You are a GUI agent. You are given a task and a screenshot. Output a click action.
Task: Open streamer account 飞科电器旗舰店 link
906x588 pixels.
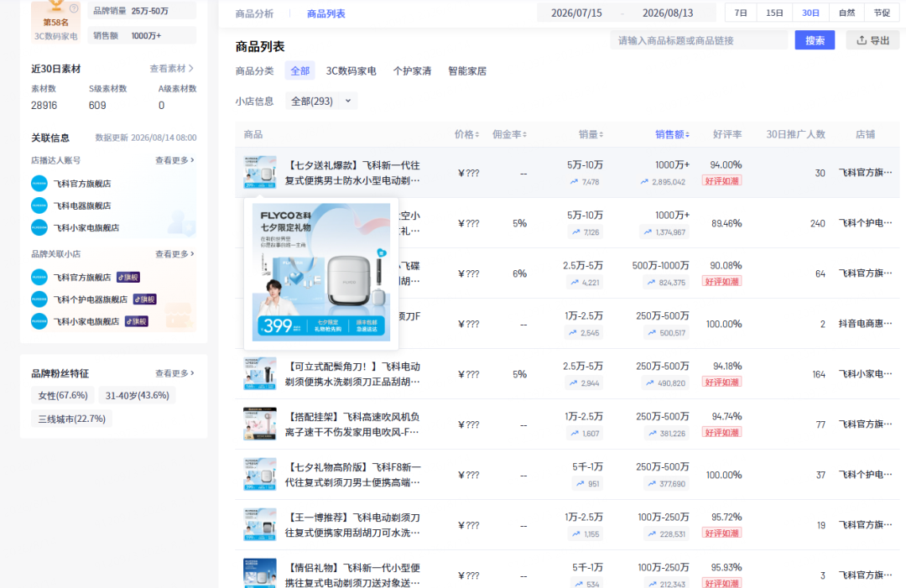click(x=82, y=206)
